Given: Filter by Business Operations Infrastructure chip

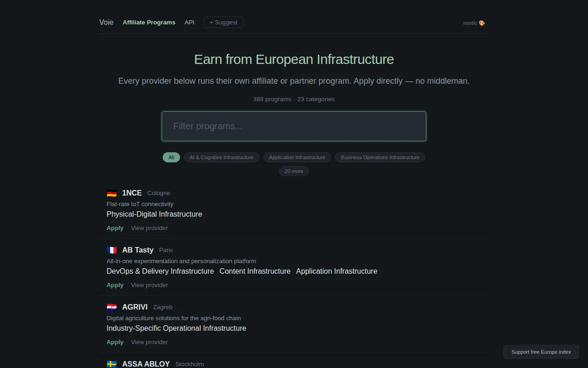Looking at the screenshot, I should (380, 157).
